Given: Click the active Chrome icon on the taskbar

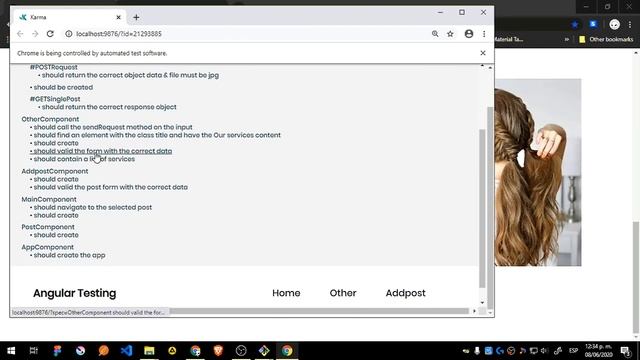Looking at the screenshot, I should pos(287,351).
